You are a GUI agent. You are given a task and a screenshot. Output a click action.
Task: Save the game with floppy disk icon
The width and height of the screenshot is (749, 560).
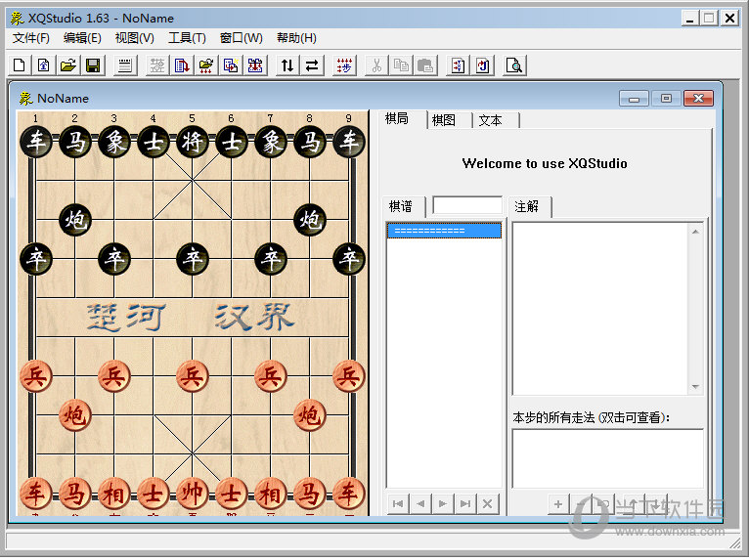click(x=93, y=65)
